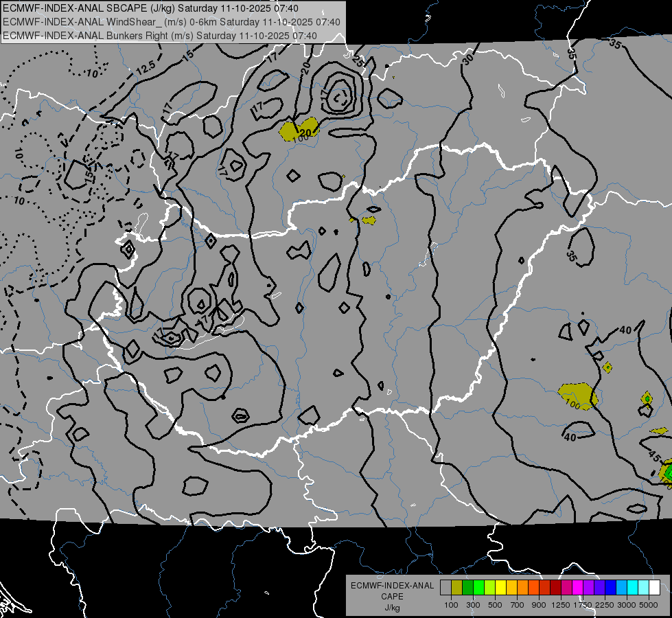Image resolution: width=672 pixels, height=618 pixels.
Task: Click the WindShear 0-6km title line
Action: (172, 22)
